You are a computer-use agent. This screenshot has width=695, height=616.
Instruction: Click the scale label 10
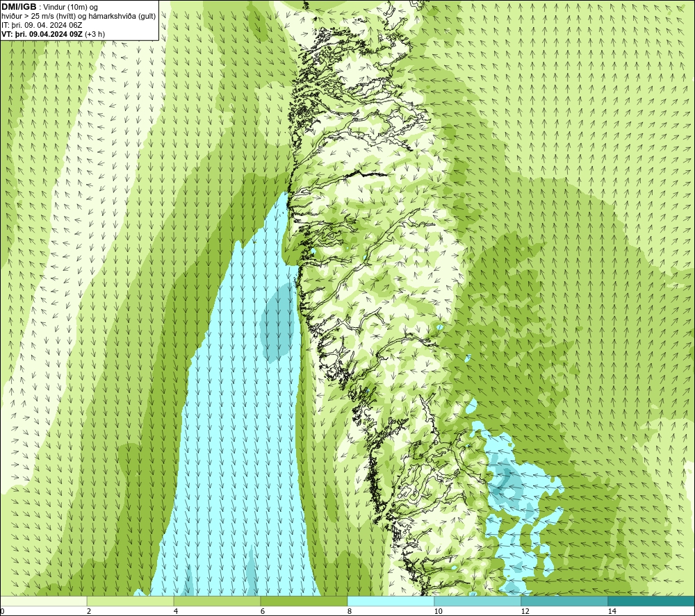pos(438,611)
